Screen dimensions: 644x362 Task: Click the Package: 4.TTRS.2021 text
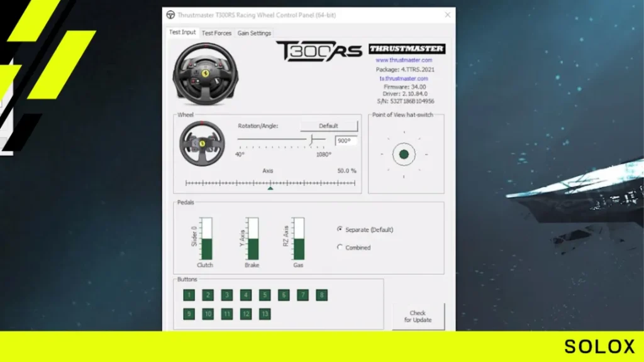404,69
